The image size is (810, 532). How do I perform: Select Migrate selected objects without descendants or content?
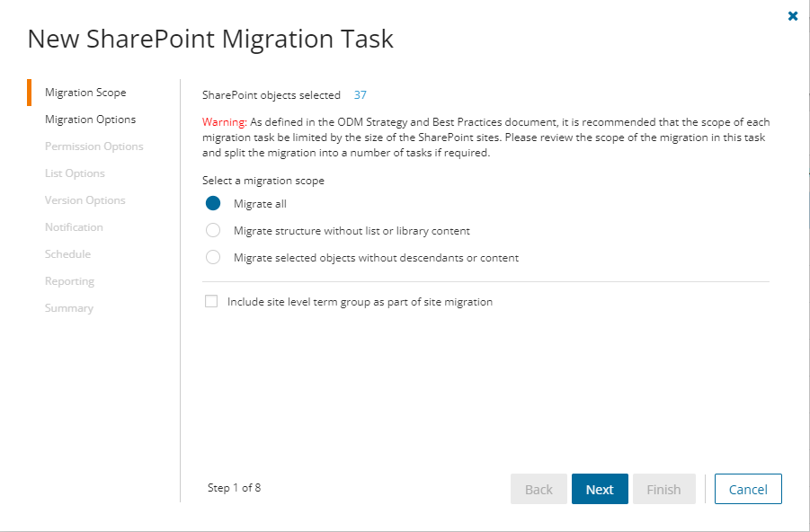pos(213,257)
